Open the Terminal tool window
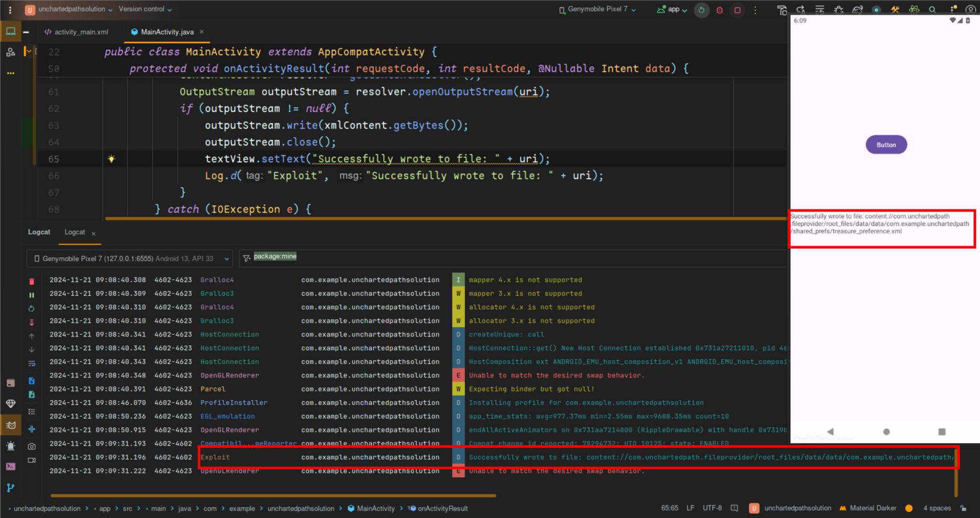This screenshot has height=518, width=980. click(10, 467)
